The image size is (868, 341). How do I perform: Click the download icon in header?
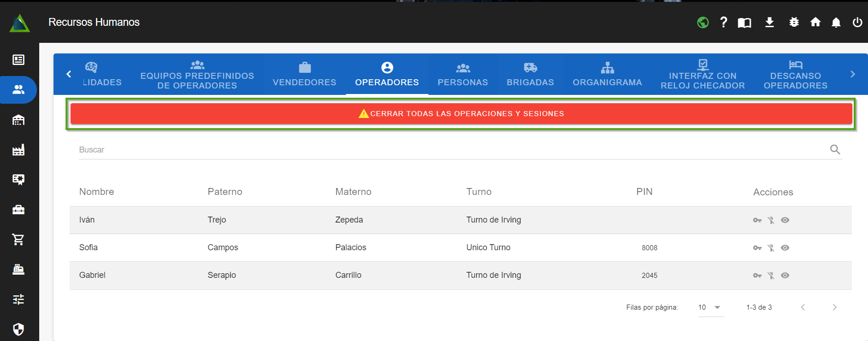tap(769, 22)
